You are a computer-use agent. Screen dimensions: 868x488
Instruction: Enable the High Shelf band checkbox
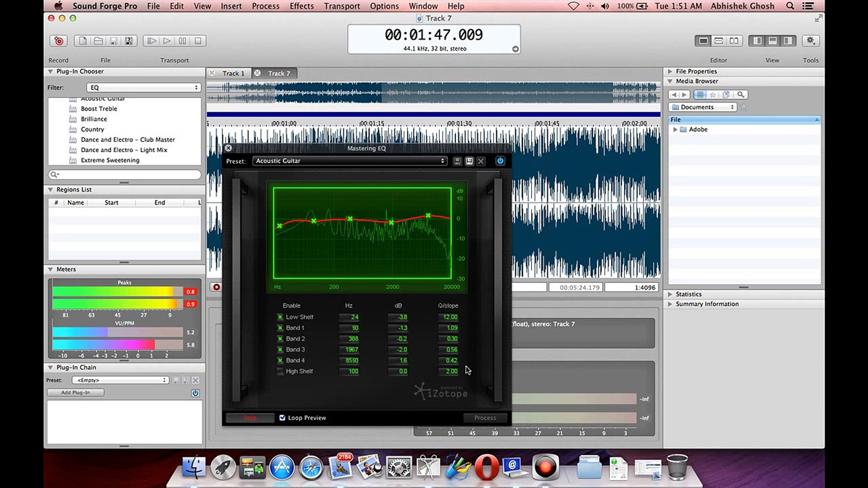point(280,371)
